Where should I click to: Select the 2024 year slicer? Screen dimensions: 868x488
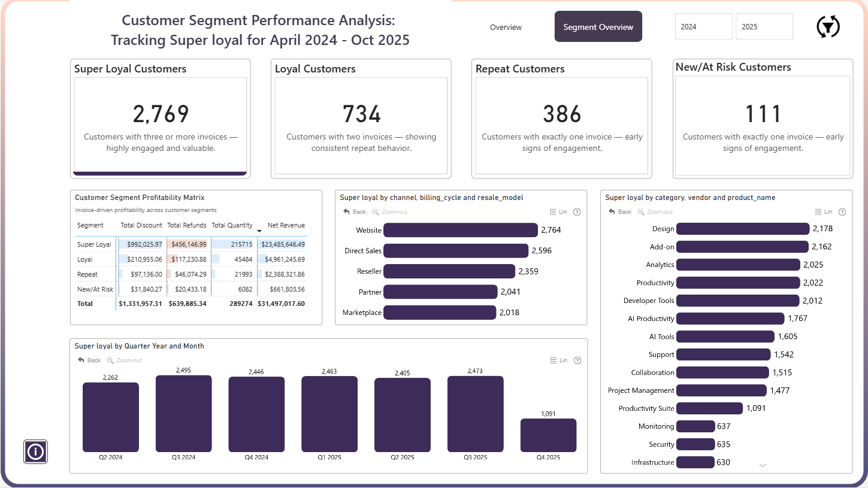point(703,27)
